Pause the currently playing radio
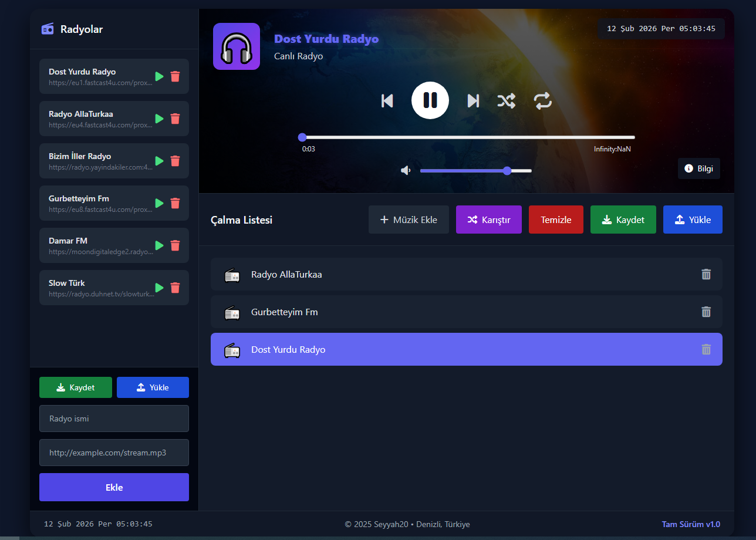Image resolution: width=756 pixels, height=540 pixels. point(430,100)
